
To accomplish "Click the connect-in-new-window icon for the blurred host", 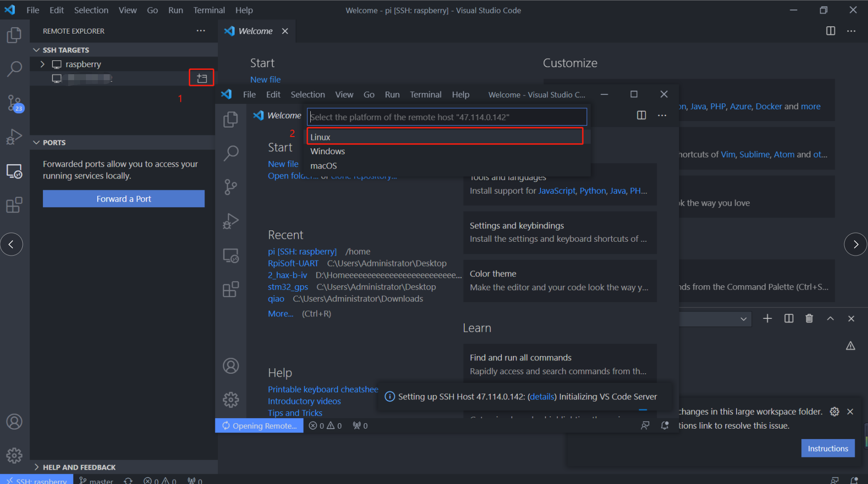I will [x=202, y=78].
